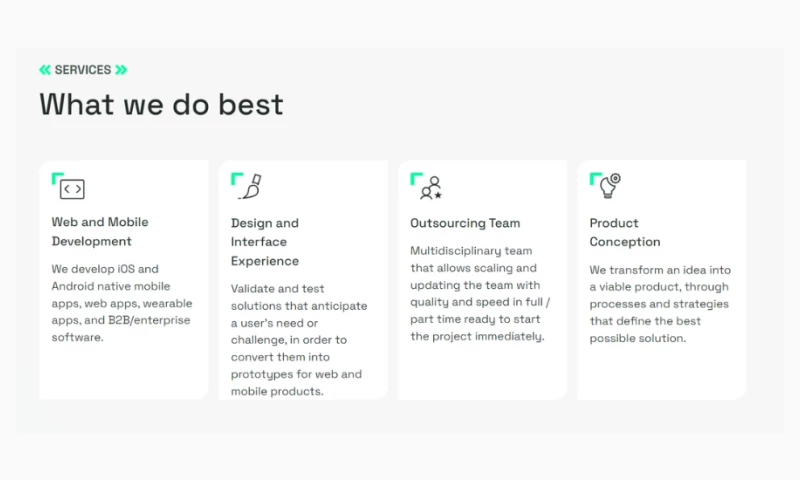Open the Web and Mobile Development title
Image resolution: width=800 pixels, height=480 pixels.
coord(100,232)
